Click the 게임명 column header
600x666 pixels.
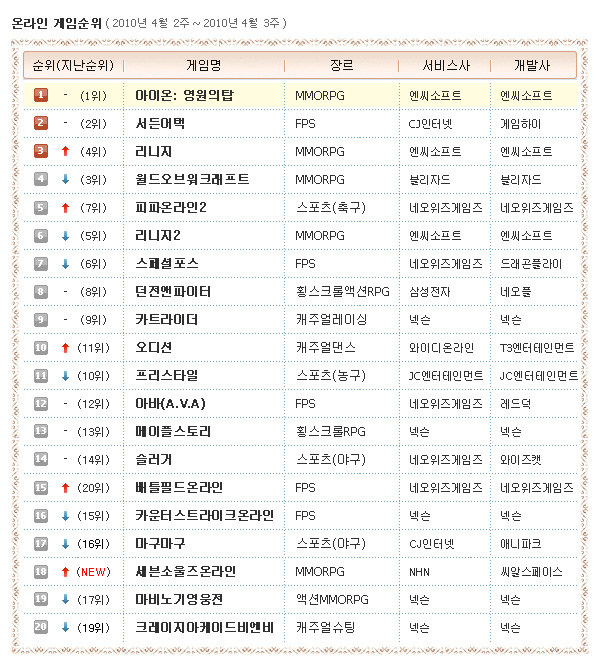coord(204,65)
